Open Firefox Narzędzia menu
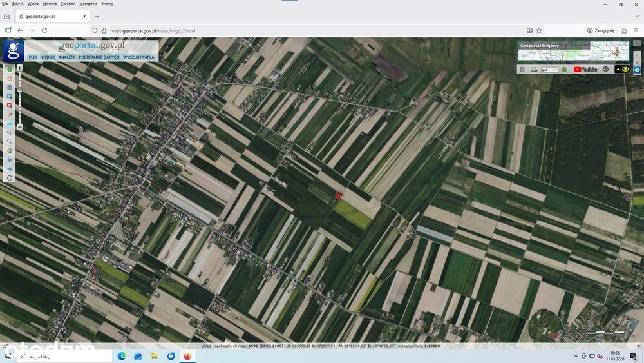The image size is (644, 363). click(x=88, y=4)
